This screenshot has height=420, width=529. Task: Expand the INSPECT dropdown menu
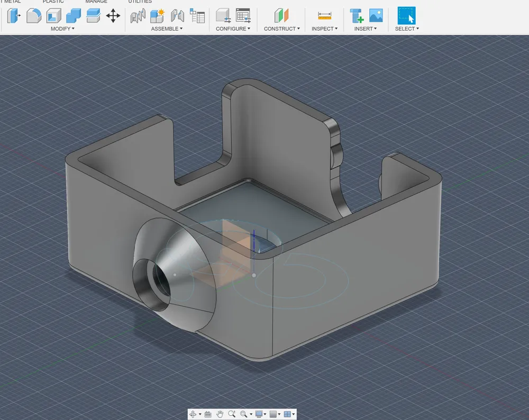coord(324,29)
